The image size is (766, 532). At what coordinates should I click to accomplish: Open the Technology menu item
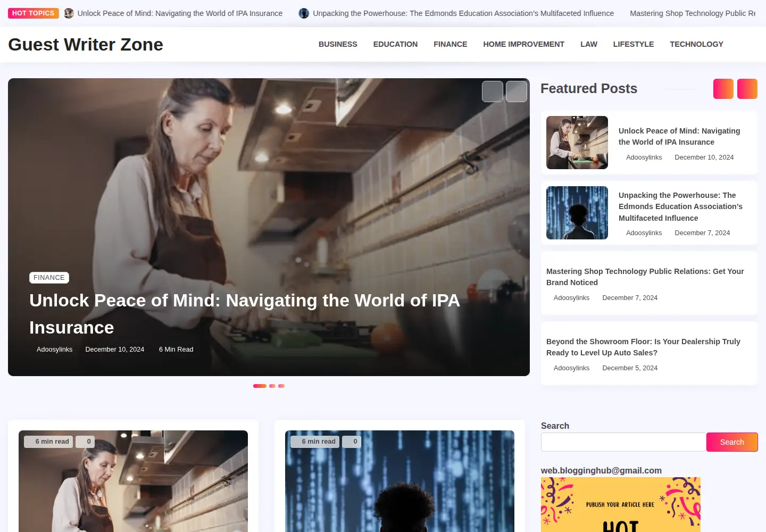pyautogui.click(x=696, y=44)
